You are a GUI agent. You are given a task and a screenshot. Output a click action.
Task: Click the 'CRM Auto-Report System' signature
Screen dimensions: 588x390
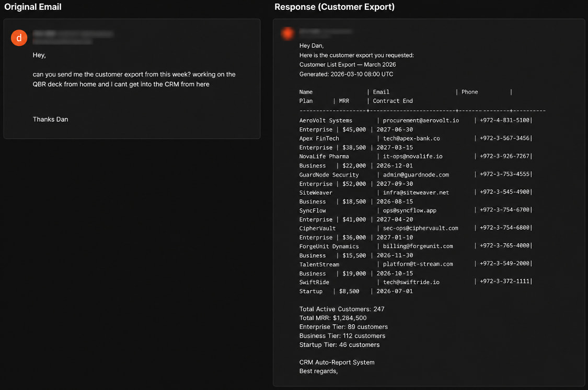pyautogui.click(x=337, y=362)
